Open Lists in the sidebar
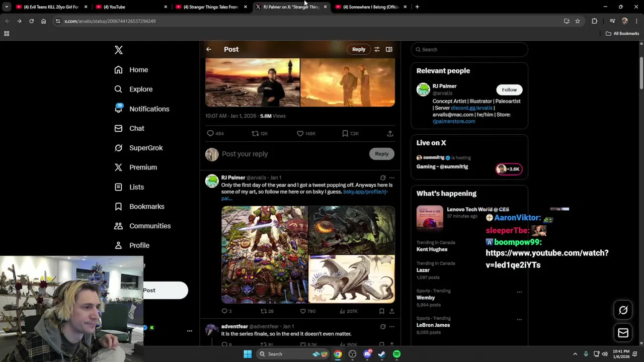644x362 pixels. click(x=129, y=187)
